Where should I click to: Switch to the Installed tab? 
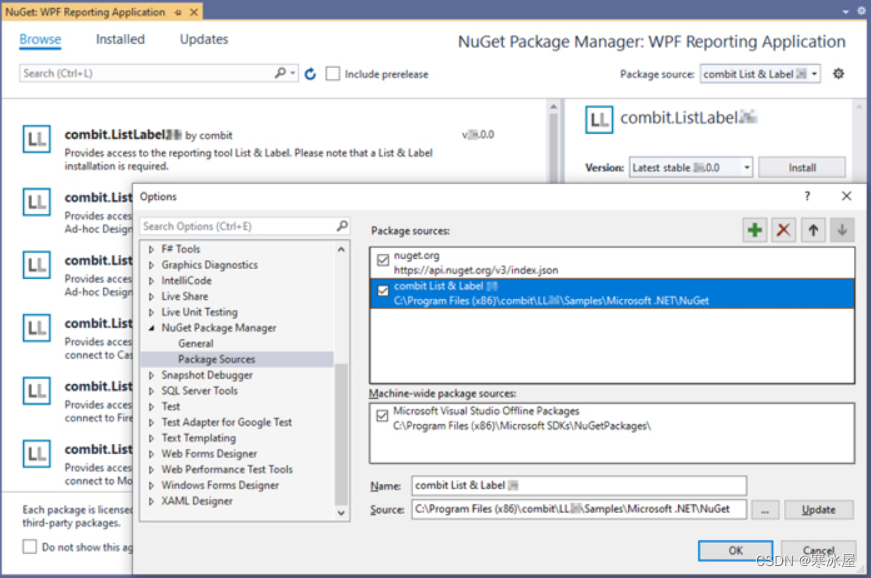(120, 39)
